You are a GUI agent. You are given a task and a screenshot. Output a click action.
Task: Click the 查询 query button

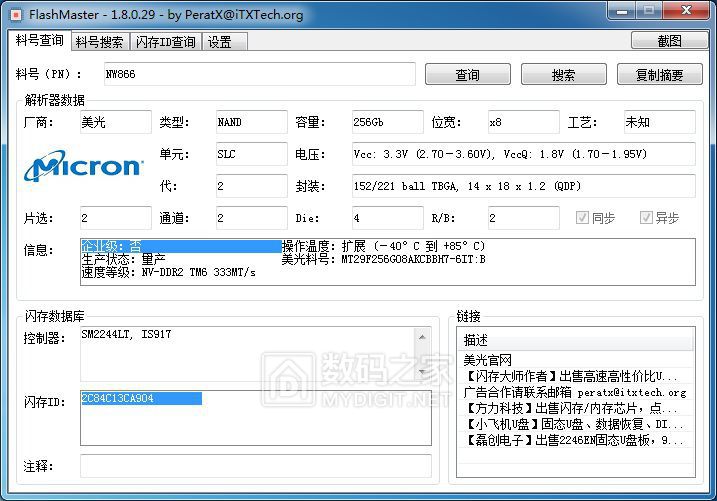(467, 75)
